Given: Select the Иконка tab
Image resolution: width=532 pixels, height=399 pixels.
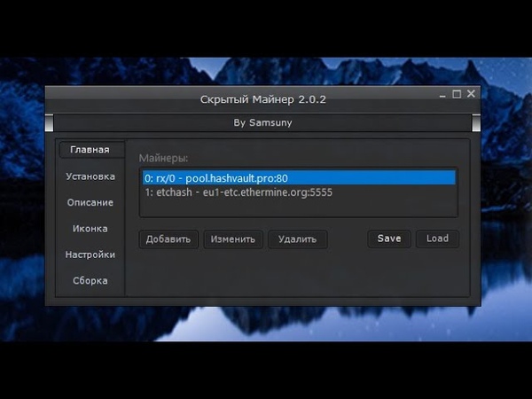Looking at the screenshot, I should point(90,229).
